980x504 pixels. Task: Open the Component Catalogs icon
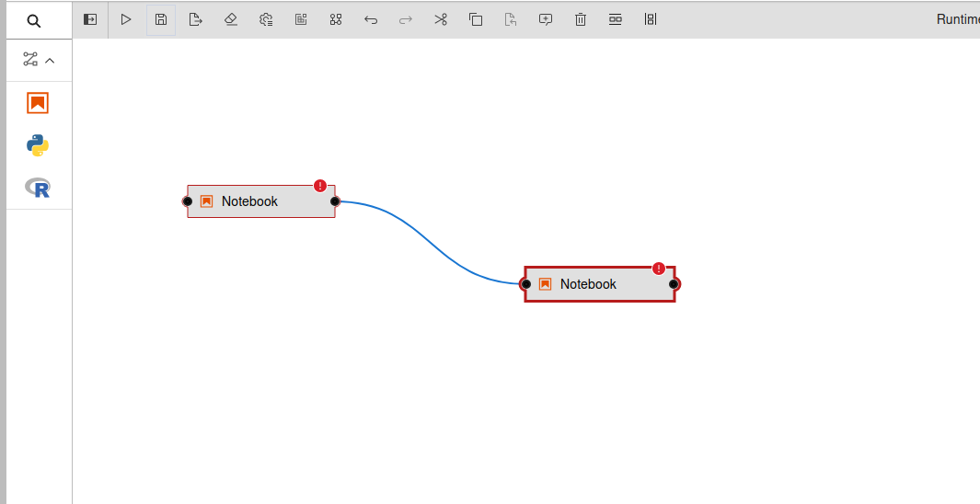pyautogui.click(x=336, y=19)
